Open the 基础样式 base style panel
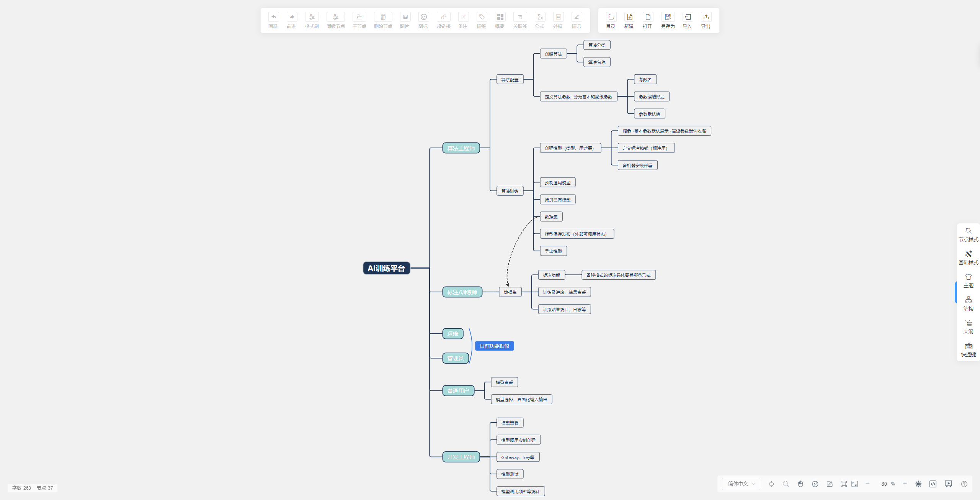Image resolution: width=980 pixels, height=500 pixels. point(968,257)
